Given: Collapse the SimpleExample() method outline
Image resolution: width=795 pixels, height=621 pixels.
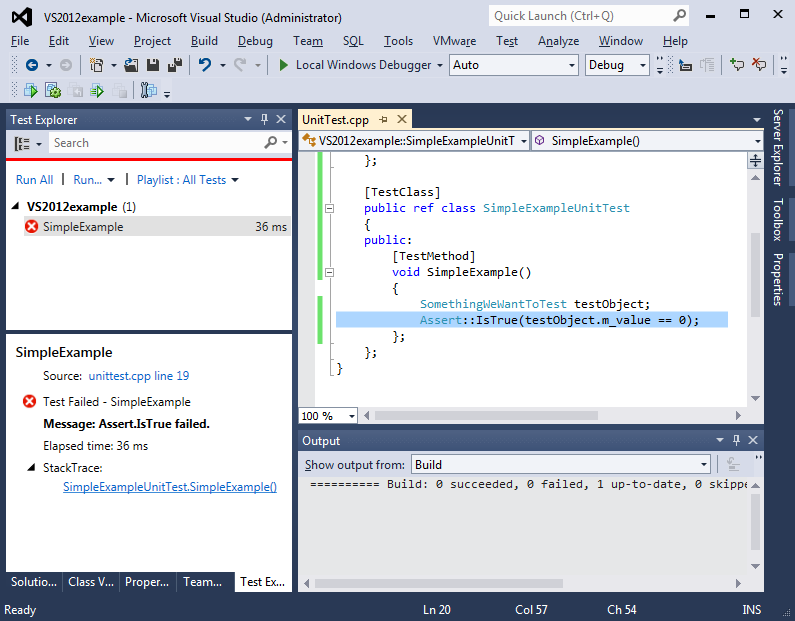Looking at the screenshot, I should 330,273.
